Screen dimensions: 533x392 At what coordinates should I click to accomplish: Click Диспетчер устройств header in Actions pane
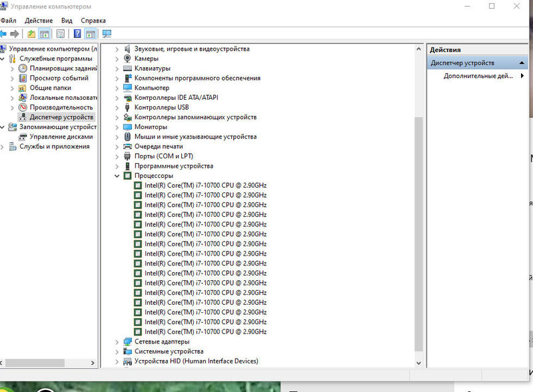click(462, 63)
